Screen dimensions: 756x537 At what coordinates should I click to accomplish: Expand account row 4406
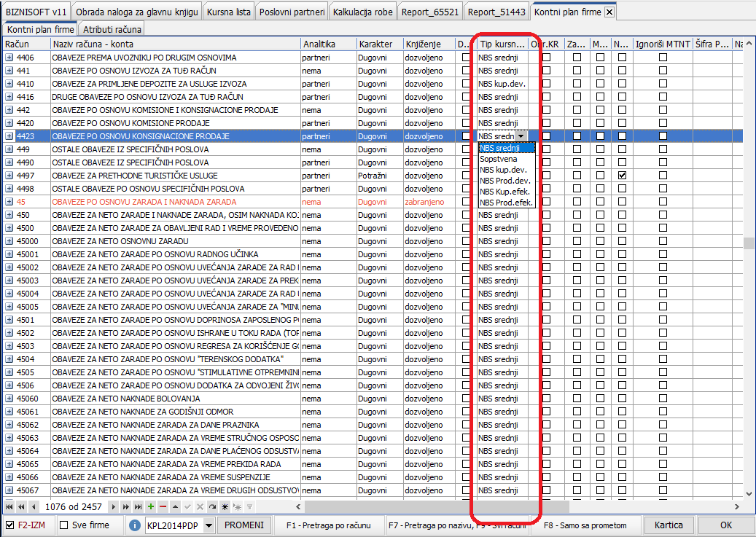point(9,58)
